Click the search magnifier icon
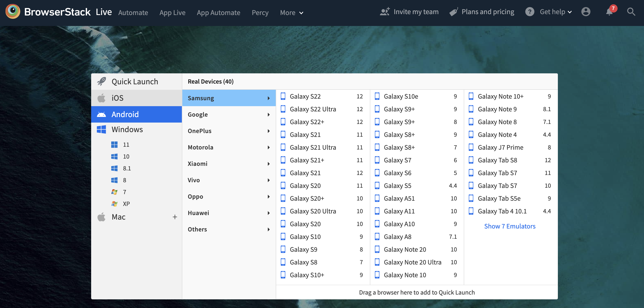Image resolution: width=644 pixels, height=308 pixels. [x=631, y=12]
